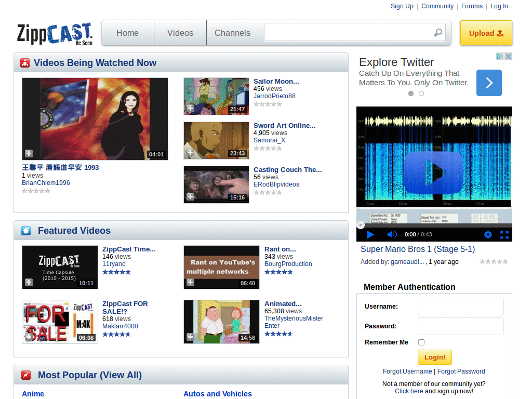Open the Channels tab
The width and height of the screenshot is (532, 399).
[232, 33]
